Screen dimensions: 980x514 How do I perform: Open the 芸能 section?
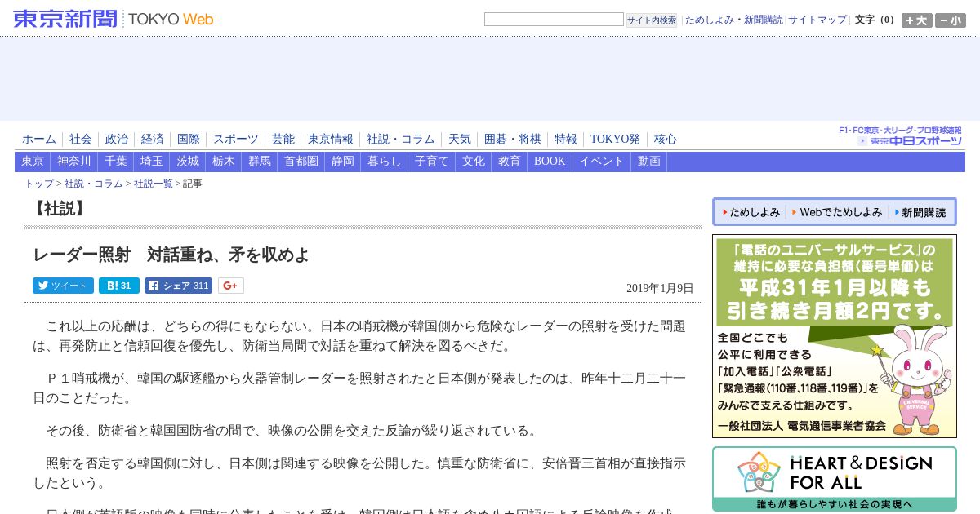tap(283, 140)
